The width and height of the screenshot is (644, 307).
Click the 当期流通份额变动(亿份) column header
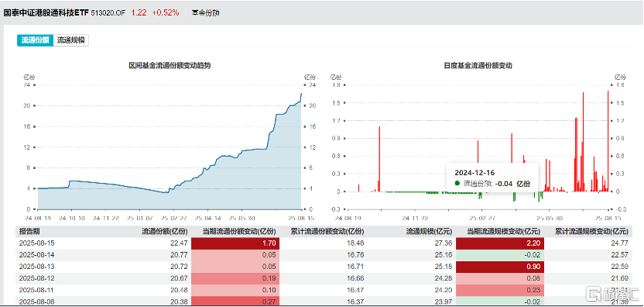(239, 232)
